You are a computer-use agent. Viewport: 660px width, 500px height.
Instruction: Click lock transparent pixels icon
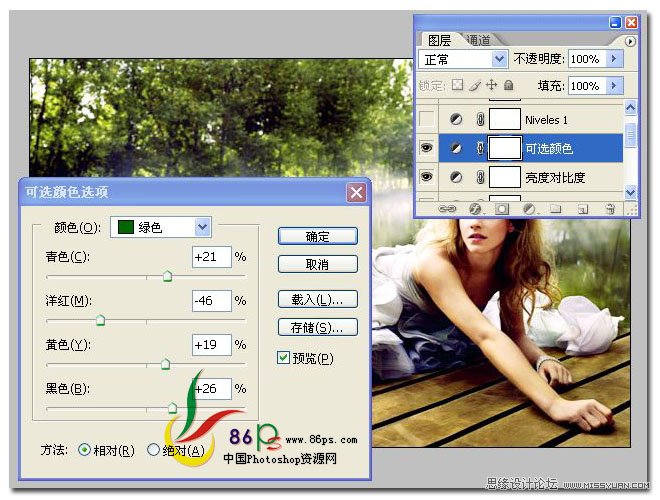tap(457, 85)
